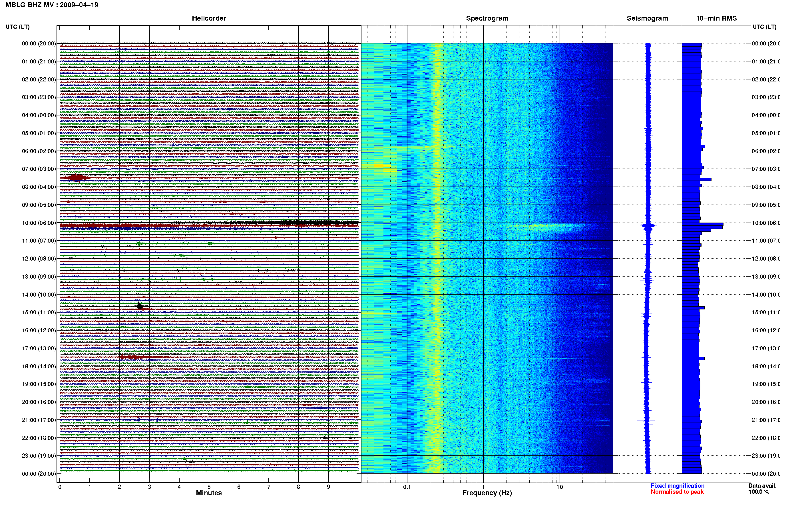
Task: Click the 'Frequency (Hz)' axis label
Action: pyautogui.click(x=487, y=493)
